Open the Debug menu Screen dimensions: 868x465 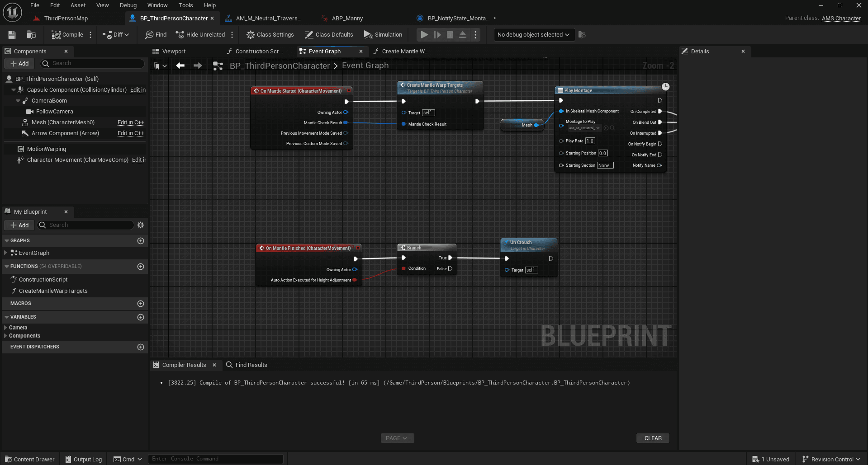click(x=128, y=5)
